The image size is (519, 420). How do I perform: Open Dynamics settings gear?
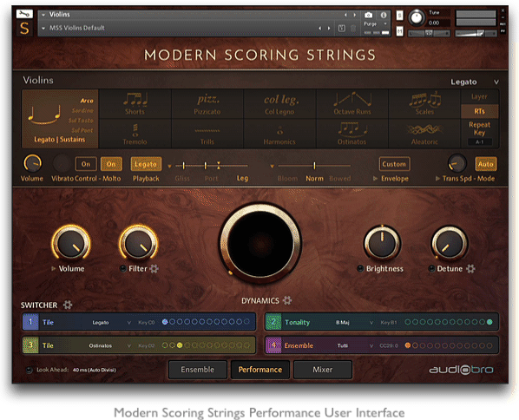coord(287,300)
